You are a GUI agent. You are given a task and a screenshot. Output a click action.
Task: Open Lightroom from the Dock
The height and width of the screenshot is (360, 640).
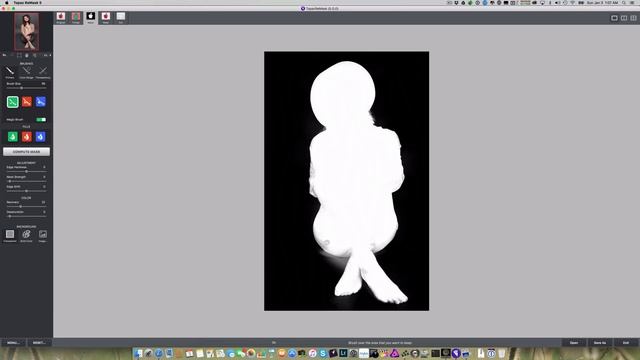[343, 353]
